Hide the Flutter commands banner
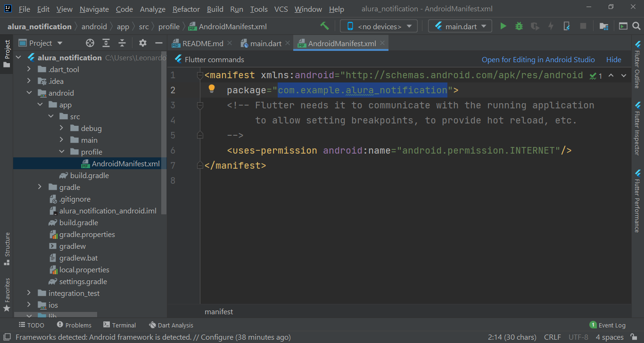644x343 pixels. 613,59
